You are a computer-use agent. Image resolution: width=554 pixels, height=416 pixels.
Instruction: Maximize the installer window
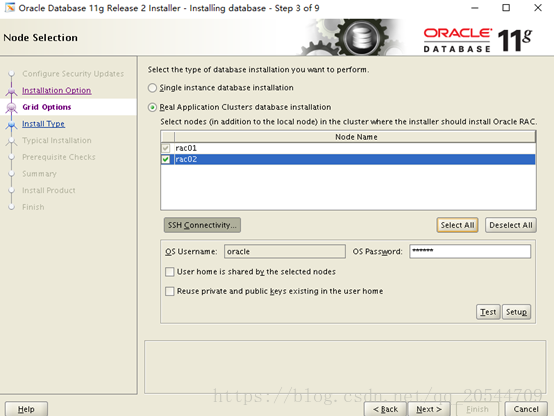click(506, 8)
